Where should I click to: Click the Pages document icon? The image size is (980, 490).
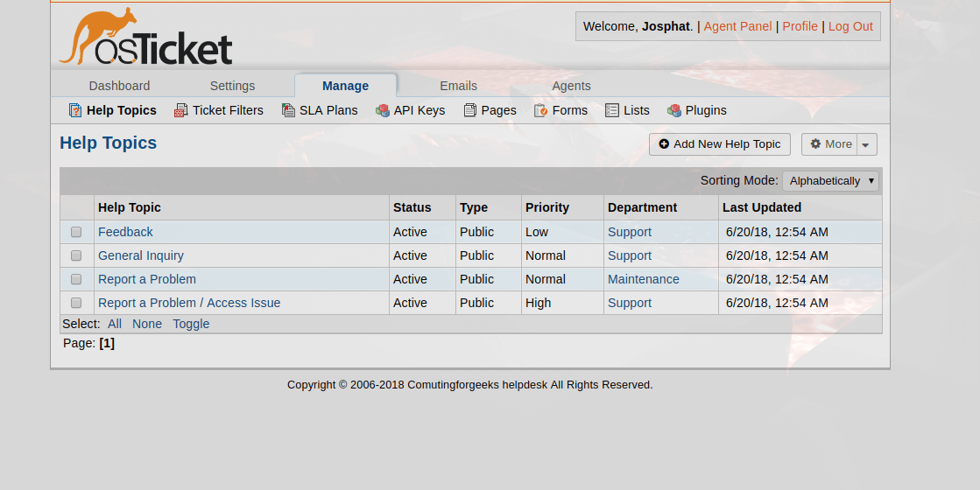[470, 110]
